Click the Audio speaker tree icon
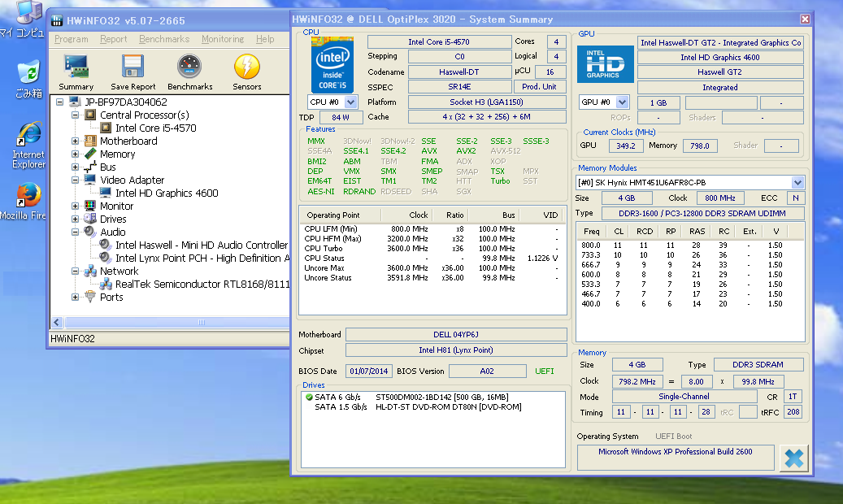Image resolution: width=843 pixels, height=504 pixels. coord(90,232)
